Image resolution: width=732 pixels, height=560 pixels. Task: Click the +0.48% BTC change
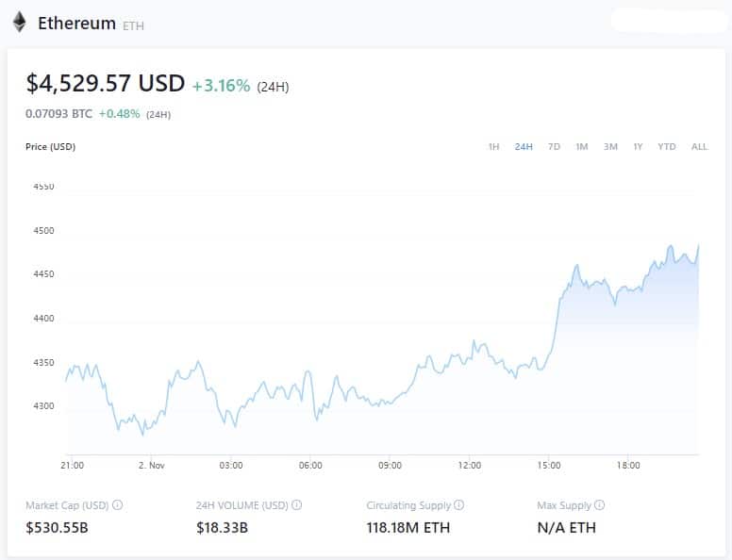119,114
